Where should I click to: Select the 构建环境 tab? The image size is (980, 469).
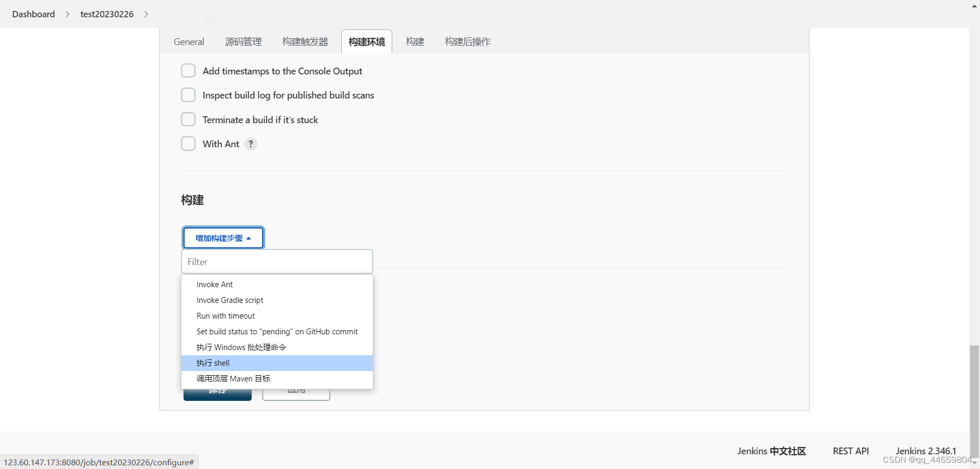(367, 42)
